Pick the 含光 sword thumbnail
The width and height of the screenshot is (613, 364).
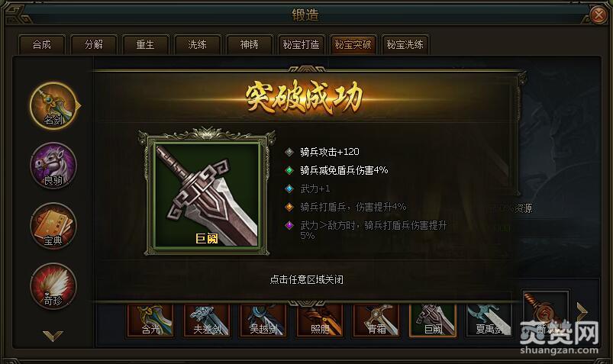point(150,321)
